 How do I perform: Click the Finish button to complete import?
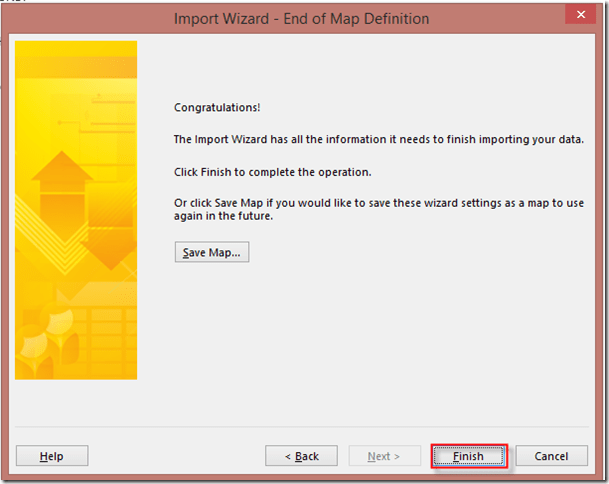click(468, 456)
